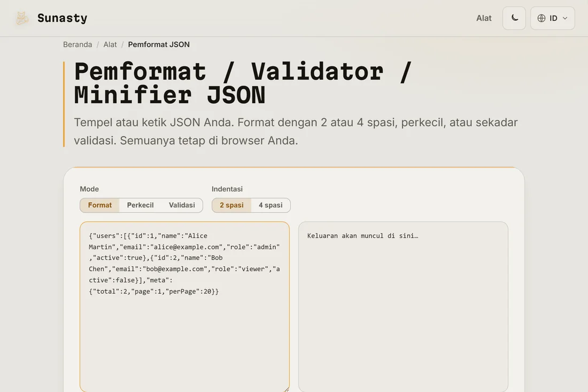Open the ID language dropdown
This screenshot has height=392, width=588.
tap(552, 18)
